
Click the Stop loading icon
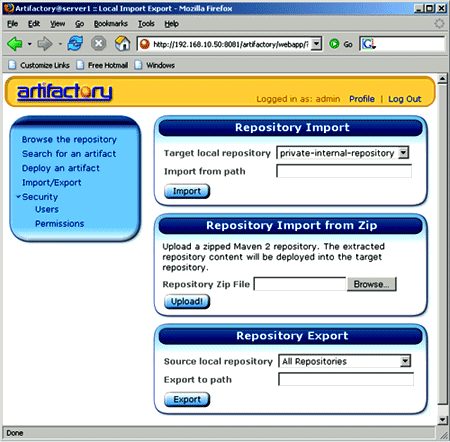coord(99,44)
